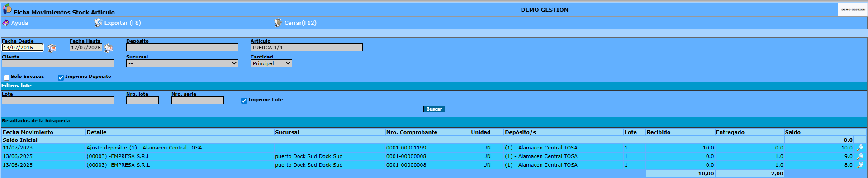This screenshot has width=868, height=178.
Task: Open detail magnifier for saldo 9.0 row
Action: point(860,156)
